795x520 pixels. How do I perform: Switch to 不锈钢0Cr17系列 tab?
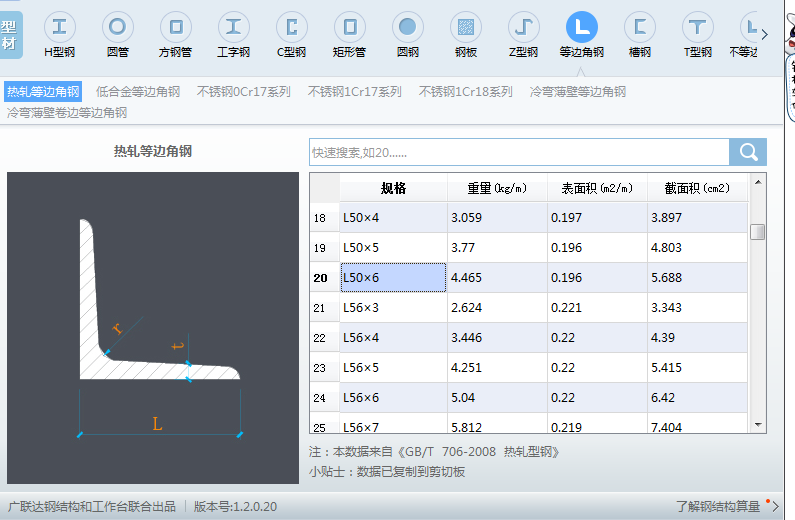[x=243, y=92]
